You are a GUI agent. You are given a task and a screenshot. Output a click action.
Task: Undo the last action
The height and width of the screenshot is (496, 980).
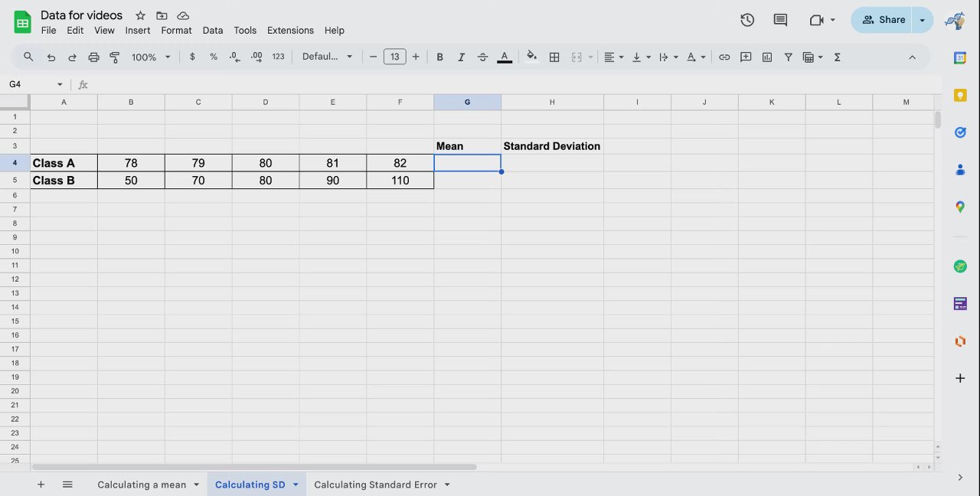[51, 57]
